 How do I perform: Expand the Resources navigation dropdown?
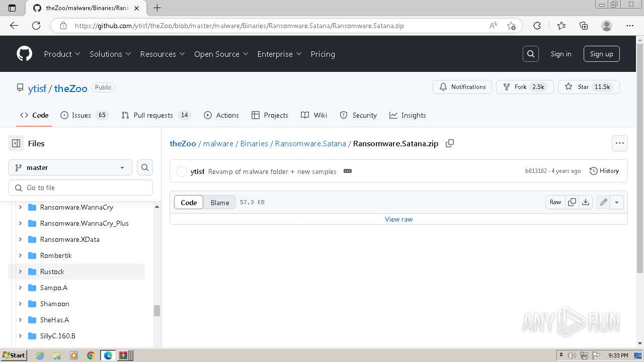tap(163, 54)
